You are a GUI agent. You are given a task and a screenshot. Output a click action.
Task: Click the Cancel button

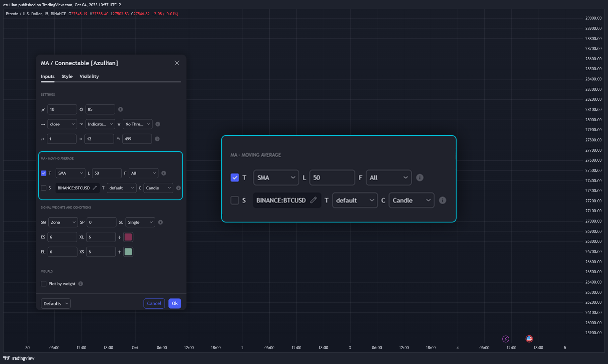coord(154,303)
